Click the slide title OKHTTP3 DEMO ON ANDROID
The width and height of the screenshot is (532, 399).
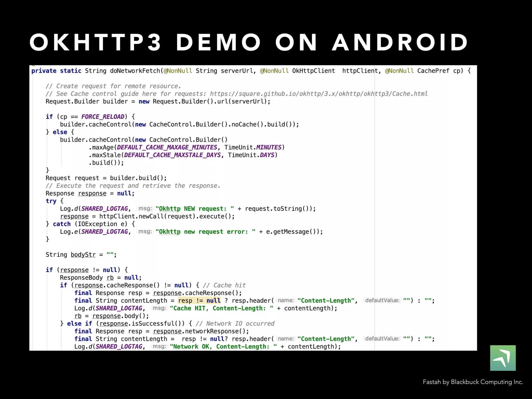coord(249,42)
